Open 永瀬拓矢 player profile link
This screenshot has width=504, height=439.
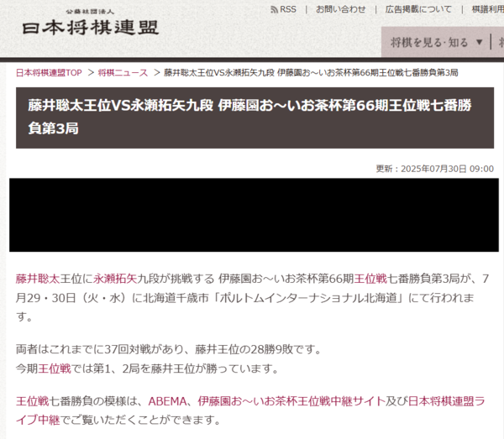pos(115,279)
